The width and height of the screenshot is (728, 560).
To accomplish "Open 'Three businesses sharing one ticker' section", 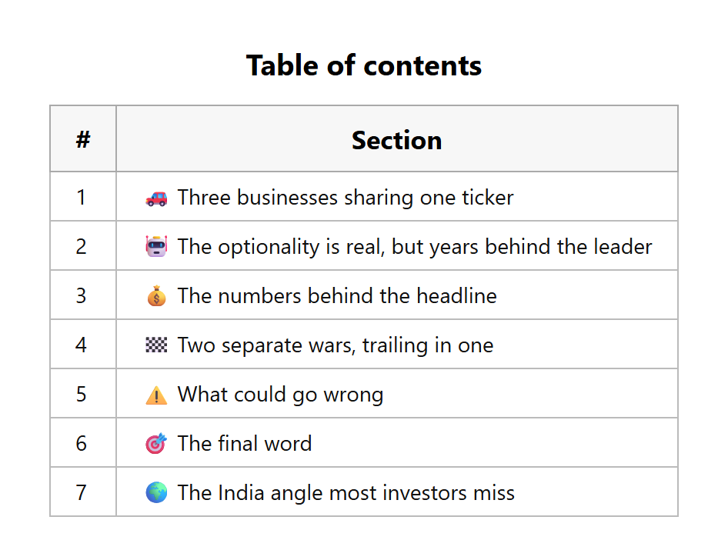I will coord(346,198).
